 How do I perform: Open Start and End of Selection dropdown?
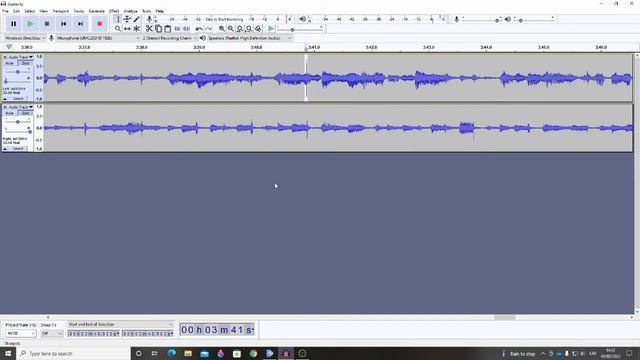tap(120, 324)
